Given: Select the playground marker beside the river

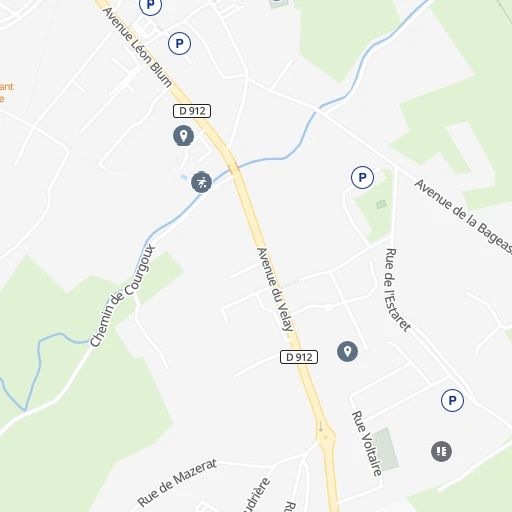Looking at the screenshot, I should [x=201, y=182].
